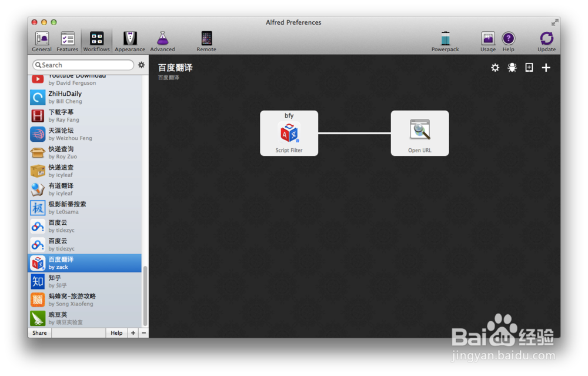The width and height of the screenshot is (588, 376).
Task: Click the 下载字幕 film icon
Action: pyautogui.click(x=38, y=116)
